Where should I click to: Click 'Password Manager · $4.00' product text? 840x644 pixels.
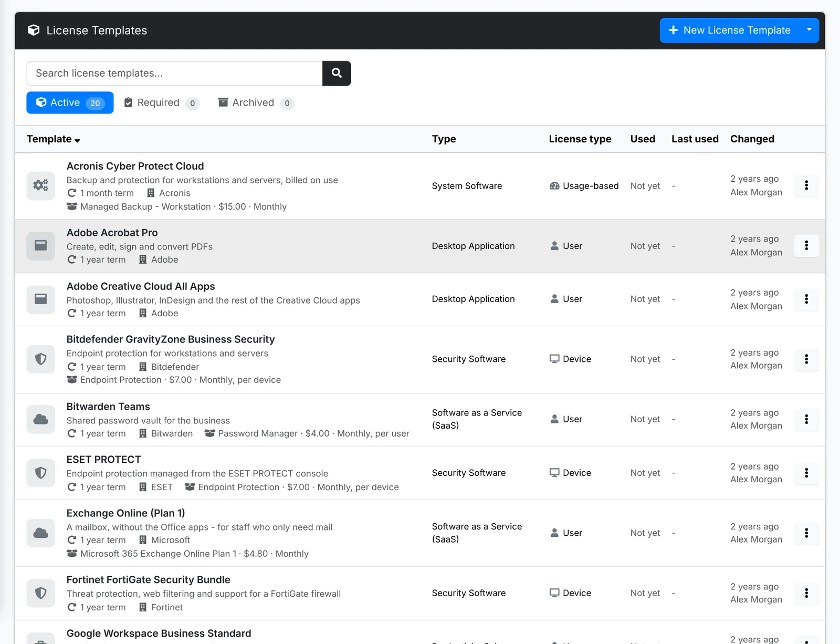[x=274, y=433]
